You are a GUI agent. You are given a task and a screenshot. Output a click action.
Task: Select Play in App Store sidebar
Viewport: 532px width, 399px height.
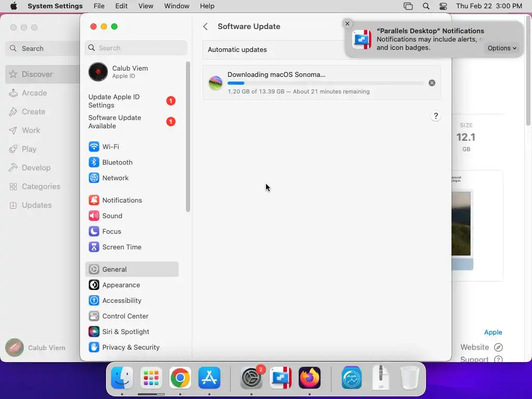[x=43, y=149]
